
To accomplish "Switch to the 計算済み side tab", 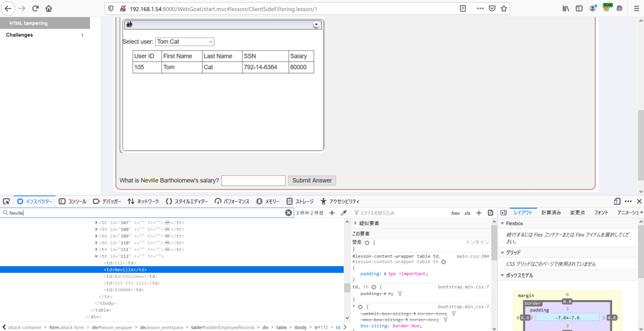I will coord(551,213).
